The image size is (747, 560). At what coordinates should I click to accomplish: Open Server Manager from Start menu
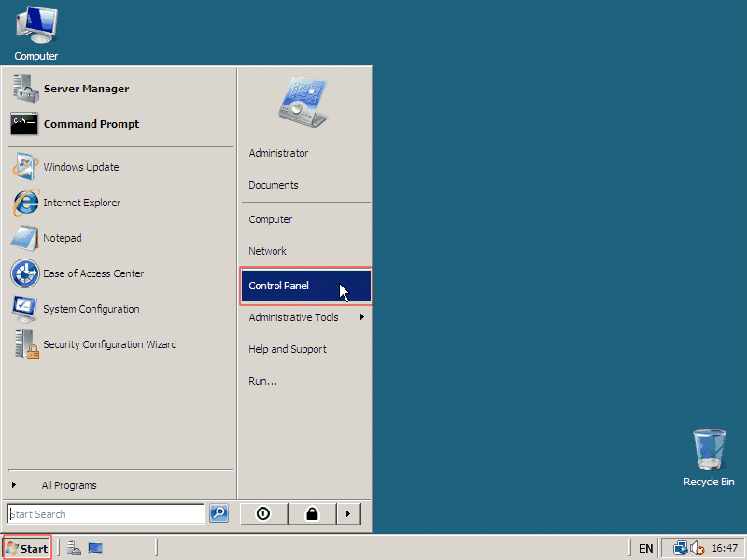tap(86, 89)
